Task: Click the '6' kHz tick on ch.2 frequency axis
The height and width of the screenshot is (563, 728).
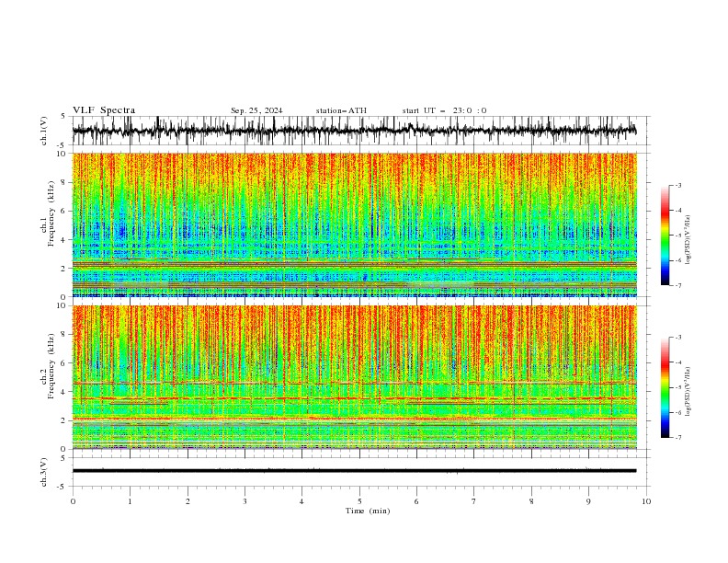Action: (x=63, y=363)
